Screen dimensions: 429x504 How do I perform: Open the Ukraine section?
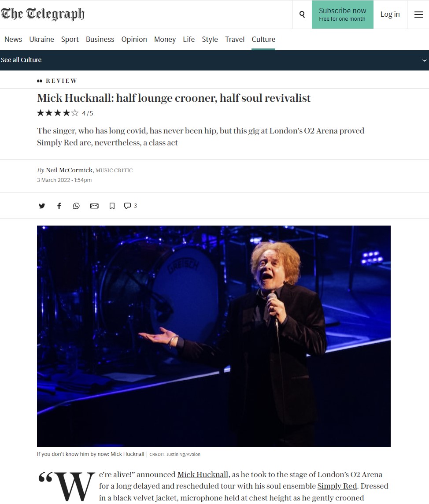pyautogui.click(x=41, y=40)
